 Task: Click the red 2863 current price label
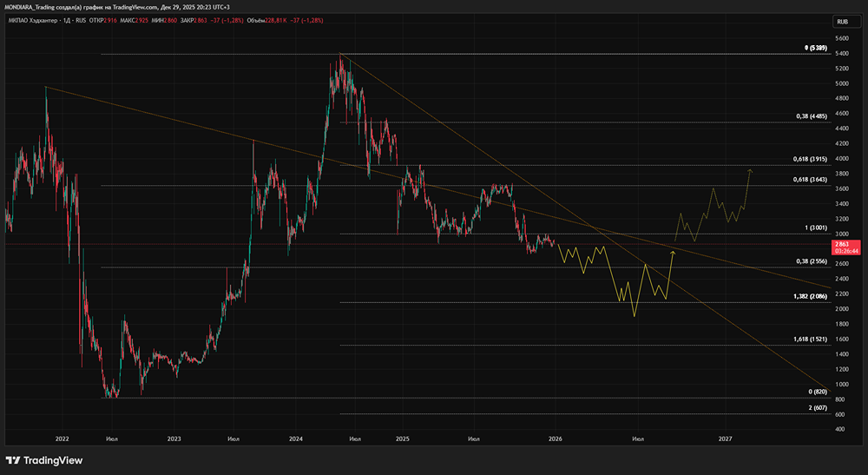pyautogui.click(x=842, y=244)
